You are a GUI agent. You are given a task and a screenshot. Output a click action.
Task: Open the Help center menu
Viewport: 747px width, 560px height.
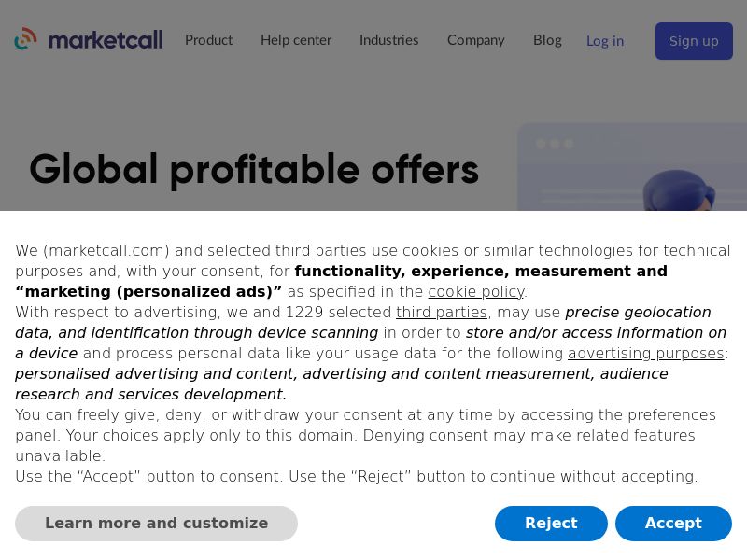[296, 40]
